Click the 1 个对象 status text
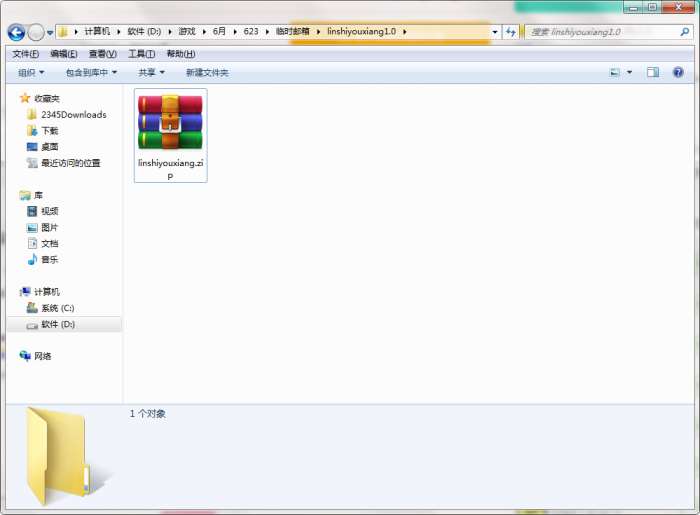This screenshot has height=515, width=700. click(148, 414)
